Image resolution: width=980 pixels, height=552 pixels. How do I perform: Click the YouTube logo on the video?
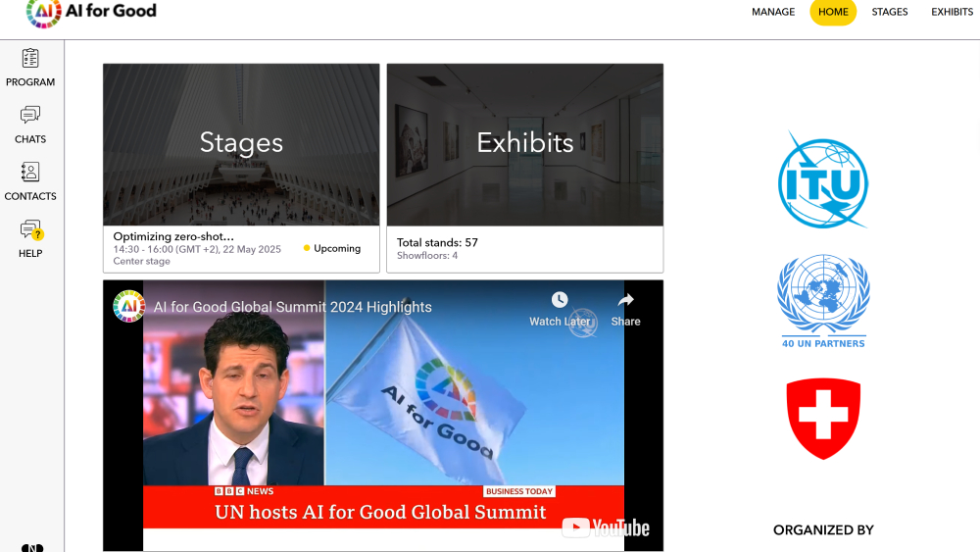pos(605,527)
